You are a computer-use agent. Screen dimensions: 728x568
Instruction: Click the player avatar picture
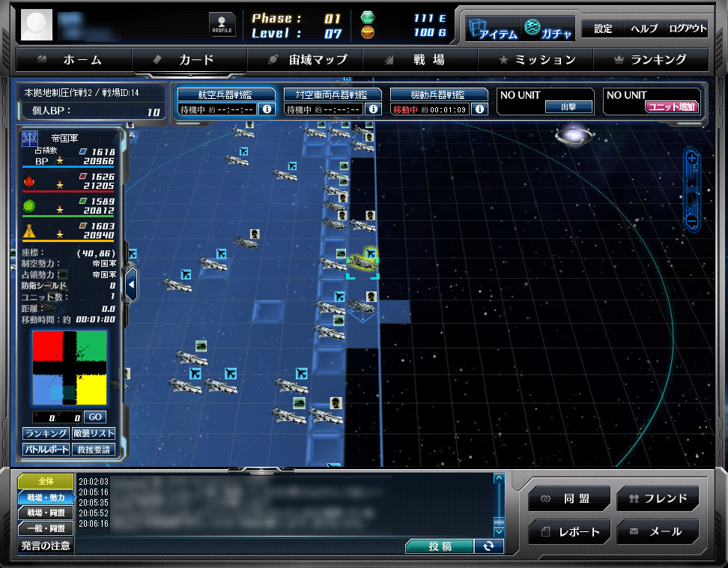[36, 25]
